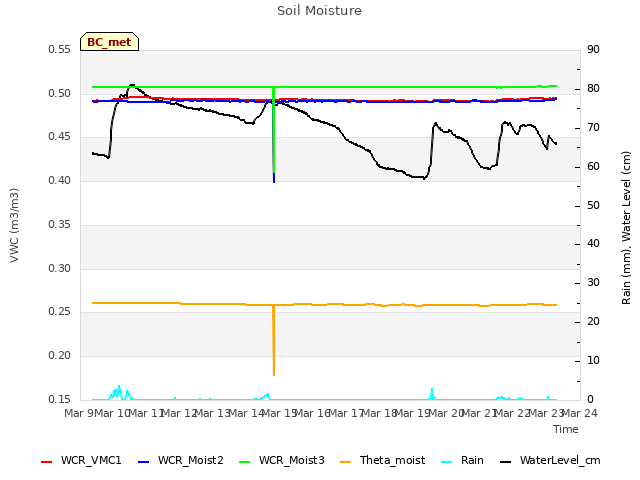Viewport: 640px width, 480px height.
Task: Click the 0.20 left axis tick label
Action: pos(59,356)
